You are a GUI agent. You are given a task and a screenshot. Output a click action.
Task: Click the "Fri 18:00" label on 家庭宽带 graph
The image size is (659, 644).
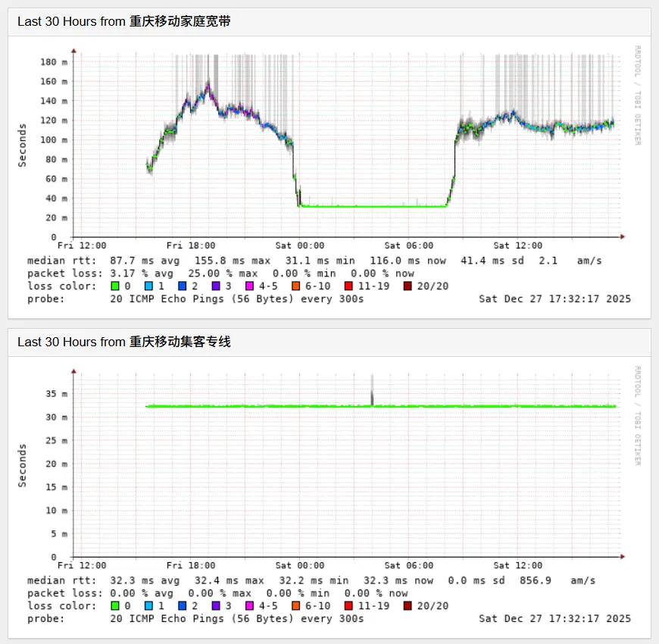tap(191, 245)
